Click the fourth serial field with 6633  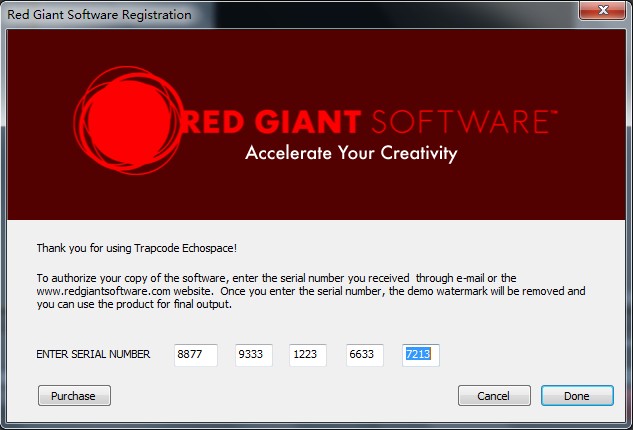pyautogui.click(x=364, y=354)
